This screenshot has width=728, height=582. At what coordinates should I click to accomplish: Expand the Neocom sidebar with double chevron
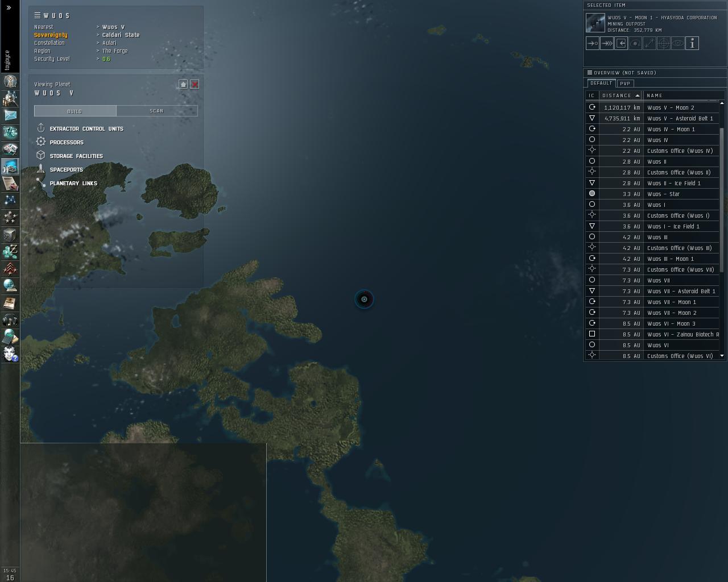[x=9, y=7]
